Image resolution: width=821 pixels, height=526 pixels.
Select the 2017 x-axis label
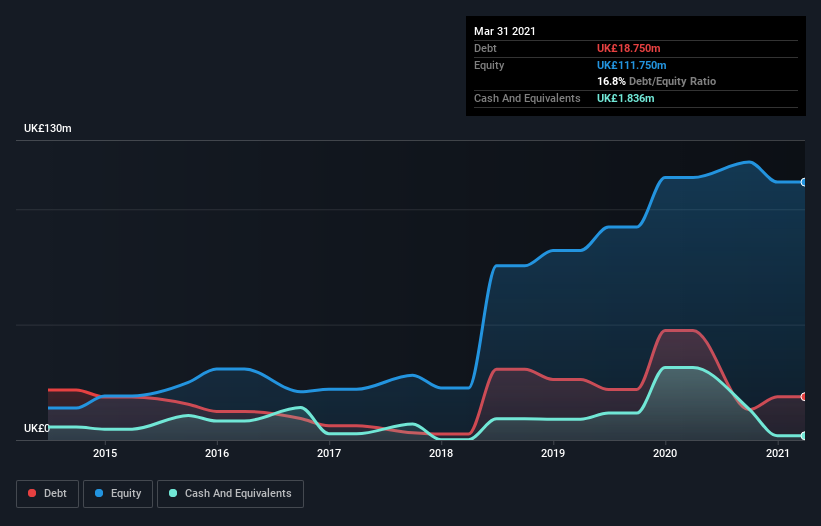(x=329, y=453)
